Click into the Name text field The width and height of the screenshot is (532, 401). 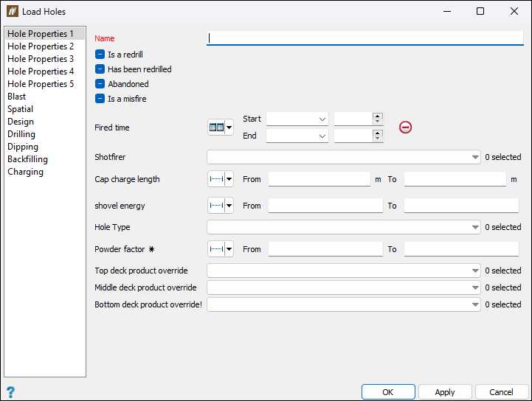[x=365, y=38]
